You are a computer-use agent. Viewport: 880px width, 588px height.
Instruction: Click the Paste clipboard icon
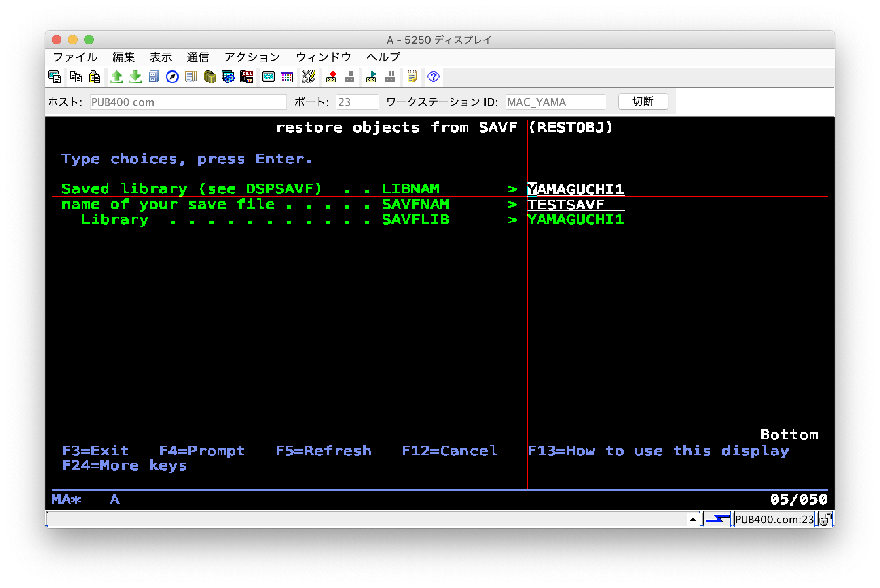pos(94,77)
